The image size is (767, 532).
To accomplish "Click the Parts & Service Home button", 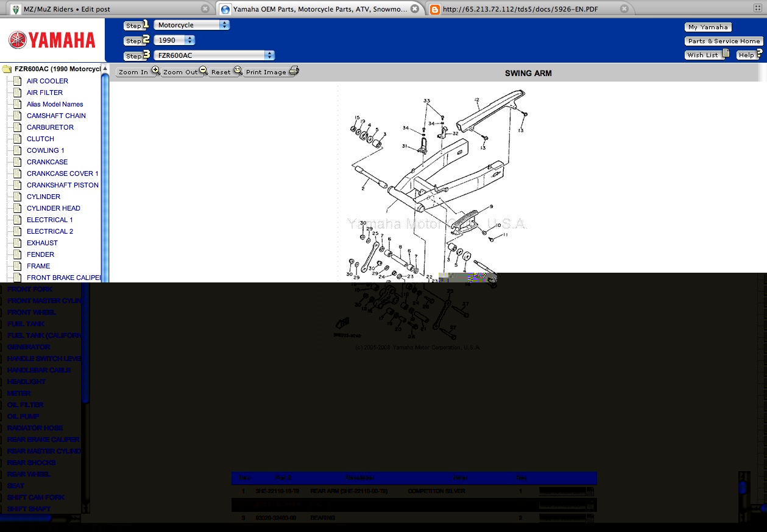I will [724, 41].
